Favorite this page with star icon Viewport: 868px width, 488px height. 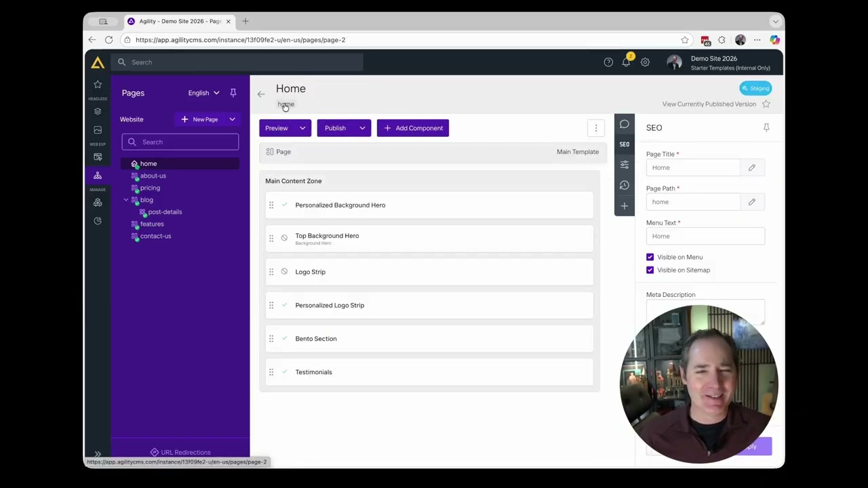[x=766, y=104]
